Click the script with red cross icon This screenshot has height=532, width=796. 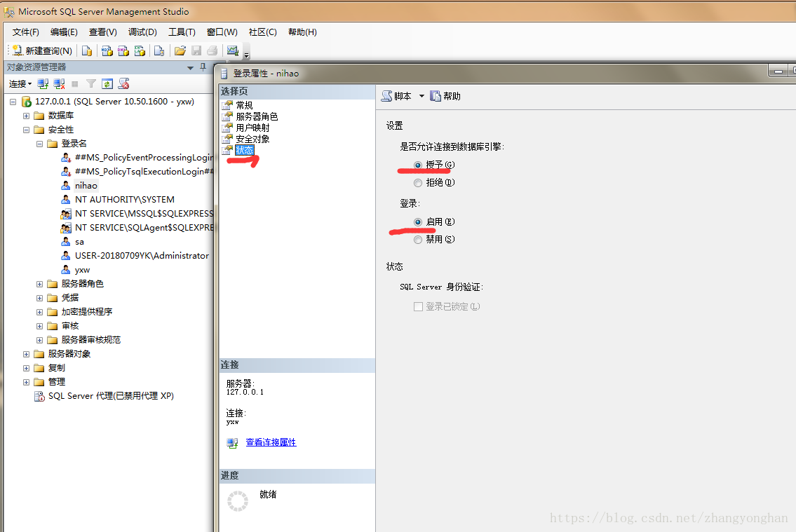pos(124,83)
